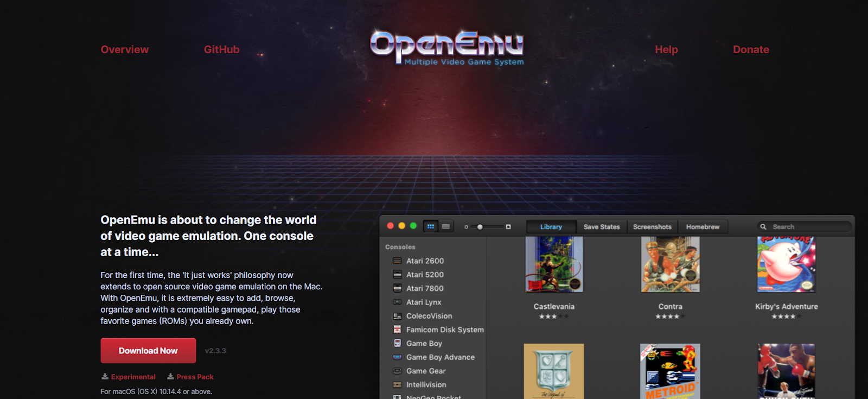Viewport: 868px width, 399px height.
Task: Click the Castlevania game title
Action: point(554,307)
